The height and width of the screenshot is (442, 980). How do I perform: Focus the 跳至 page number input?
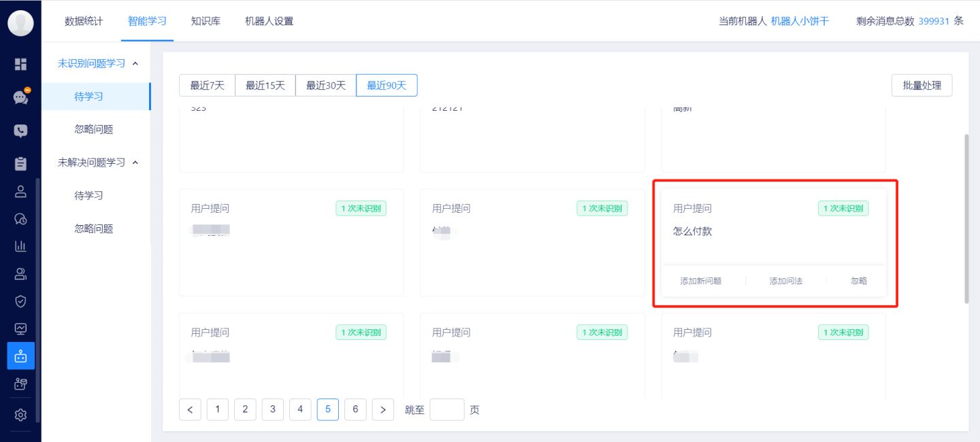click(x=447, y=409)
